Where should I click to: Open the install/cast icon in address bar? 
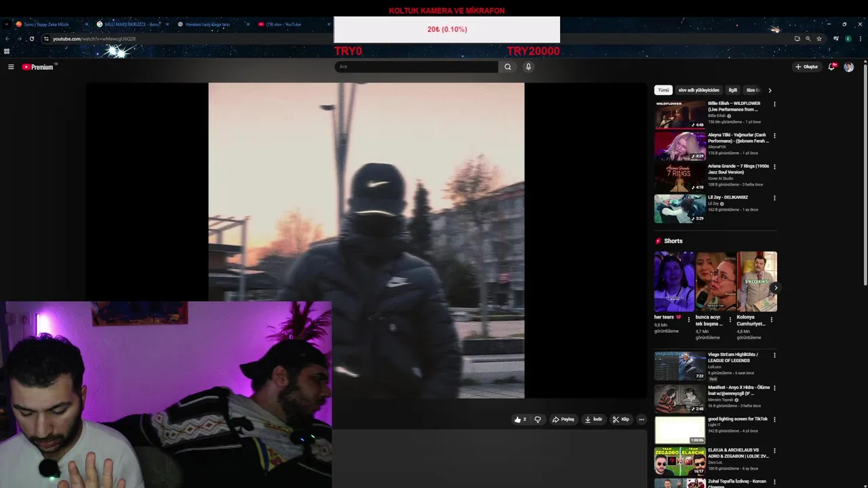pos(797,39)
